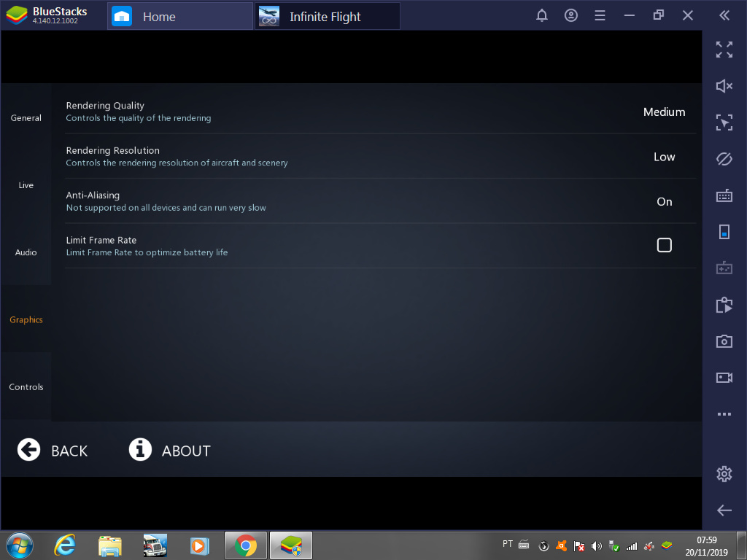Click the rotate phone icon in sidebar

[x=724, y=232]
